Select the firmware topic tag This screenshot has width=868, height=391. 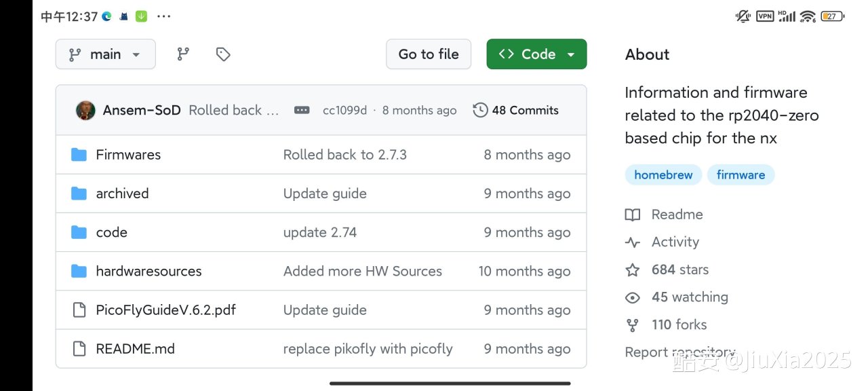pyautogui.click(x=741, y=175)
